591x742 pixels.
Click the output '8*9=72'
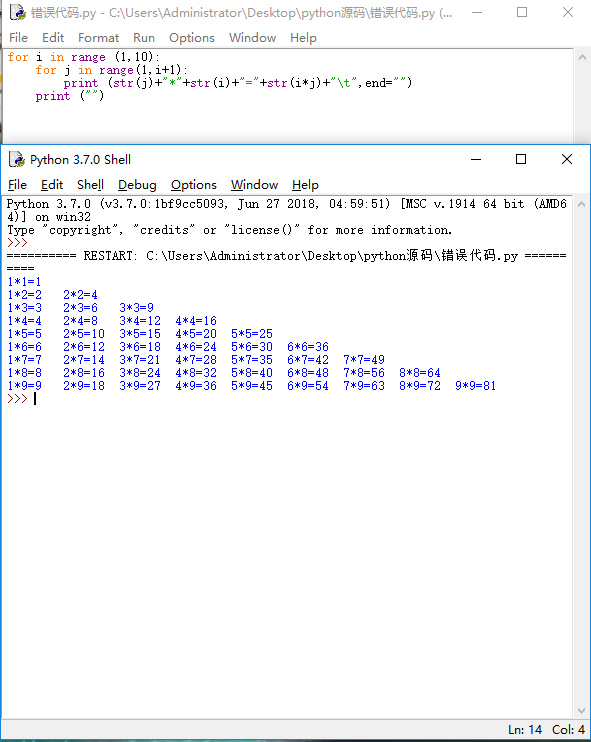[420, 386]
